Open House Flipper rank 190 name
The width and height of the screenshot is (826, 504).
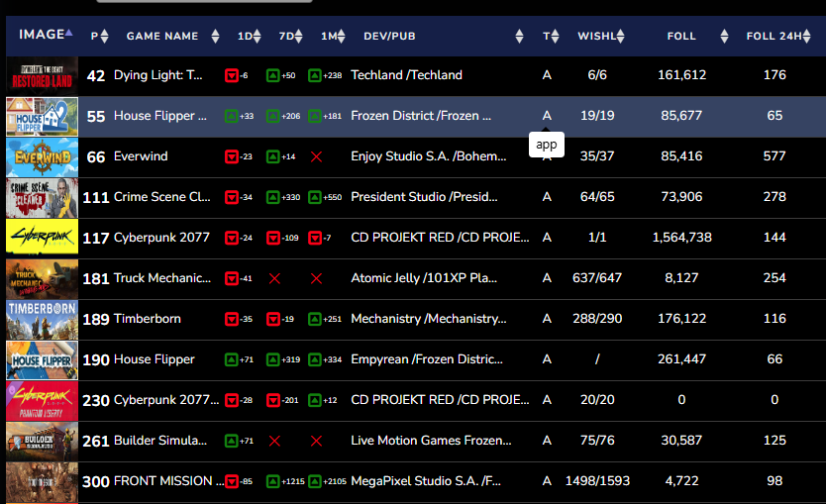pos(155,359)
